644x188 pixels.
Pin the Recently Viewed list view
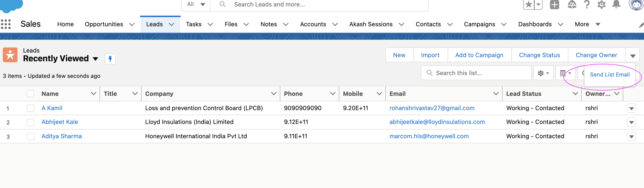[x=110, y=59]
